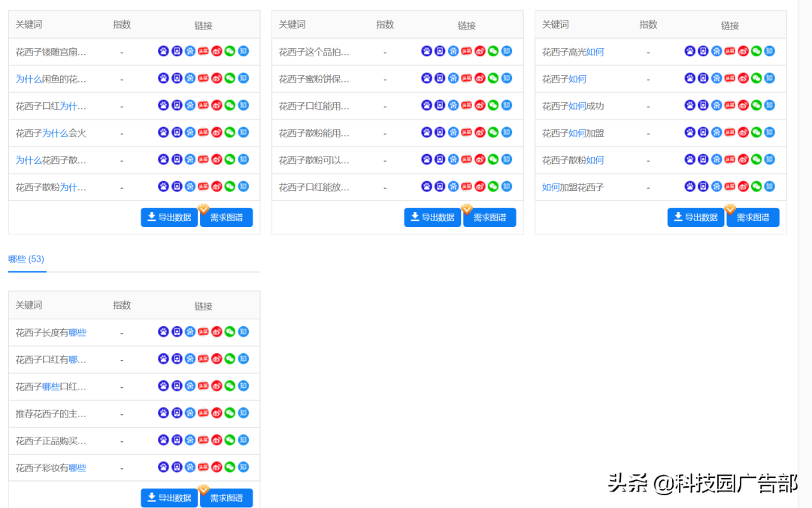Open Baidu paw icon in 花西子高光如何 row

[x=689, y=51]
